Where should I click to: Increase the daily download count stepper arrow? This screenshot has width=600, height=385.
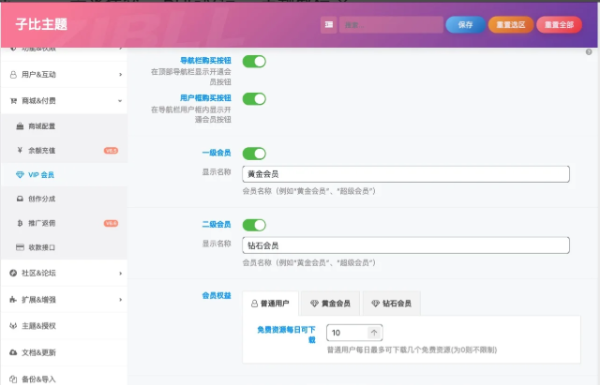pos(374,333)
